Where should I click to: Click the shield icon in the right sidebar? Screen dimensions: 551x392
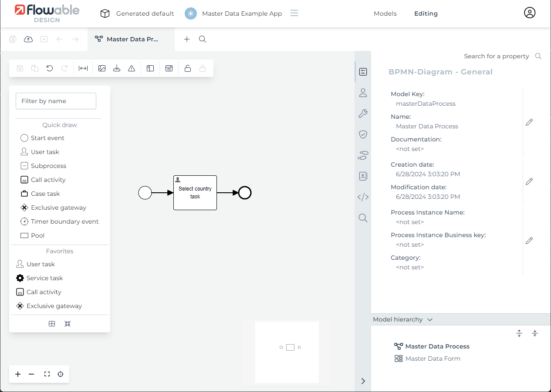pyautogui.click(x=363, y=134)
